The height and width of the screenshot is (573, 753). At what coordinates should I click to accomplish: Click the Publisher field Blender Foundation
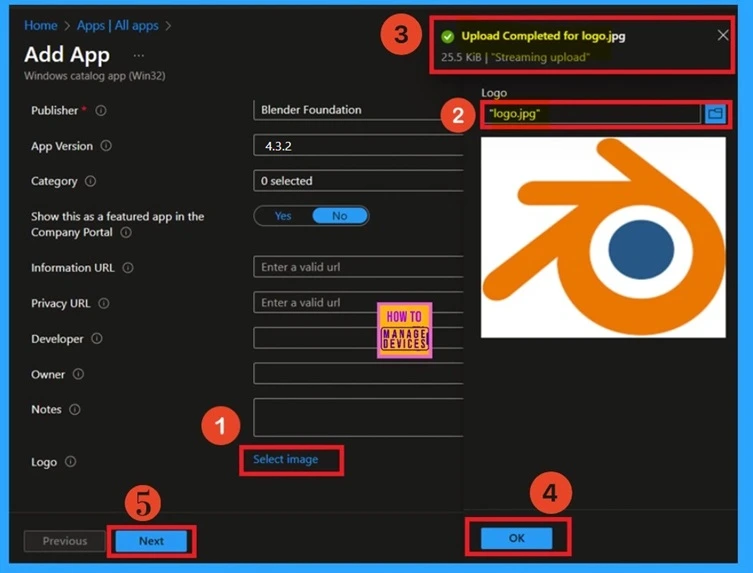coord(358,110)
